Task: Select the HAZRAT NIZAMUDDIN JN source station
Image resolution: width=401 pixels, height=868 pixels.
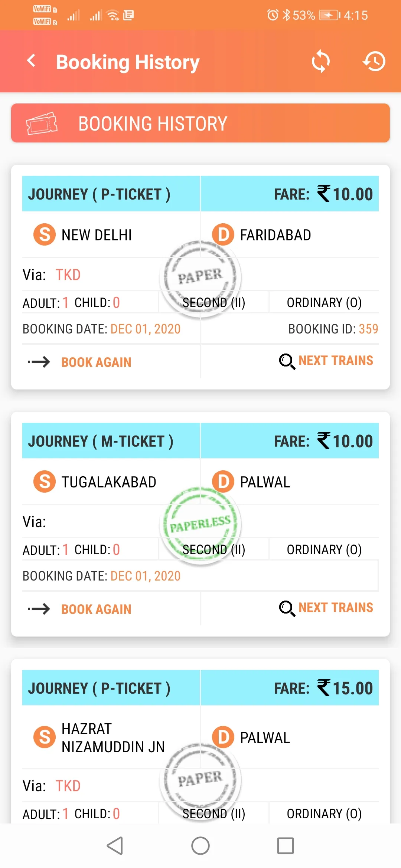Action: pyautogui.click(x=113, y=738)
